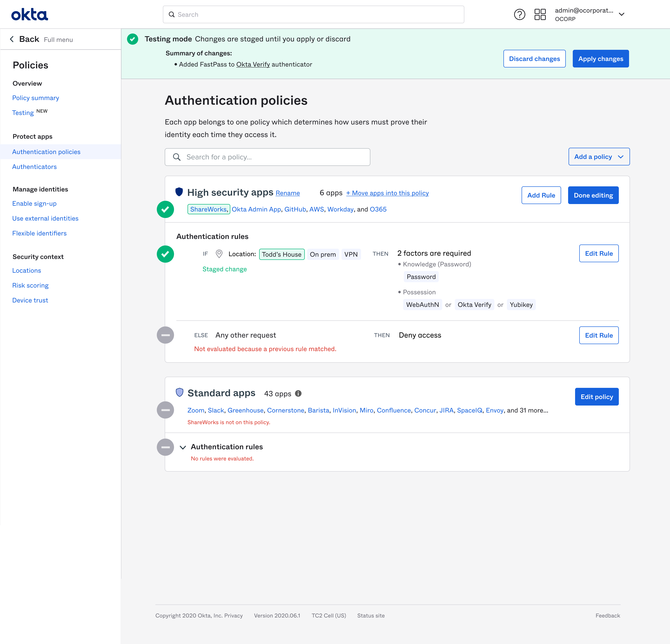Enable the Standard apps policy toggle
The height and width of the screenshot is (644, 670).
pos(165,410)
